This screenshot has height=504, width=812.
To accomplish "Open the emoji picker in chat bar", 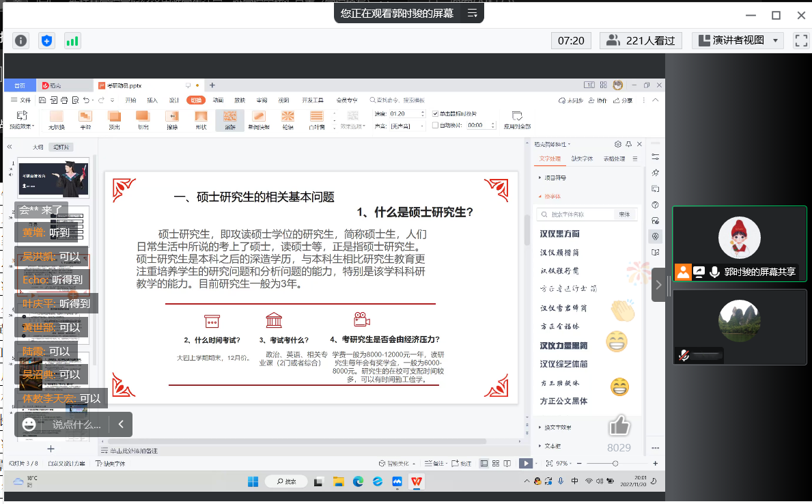I will pos(29,424).
